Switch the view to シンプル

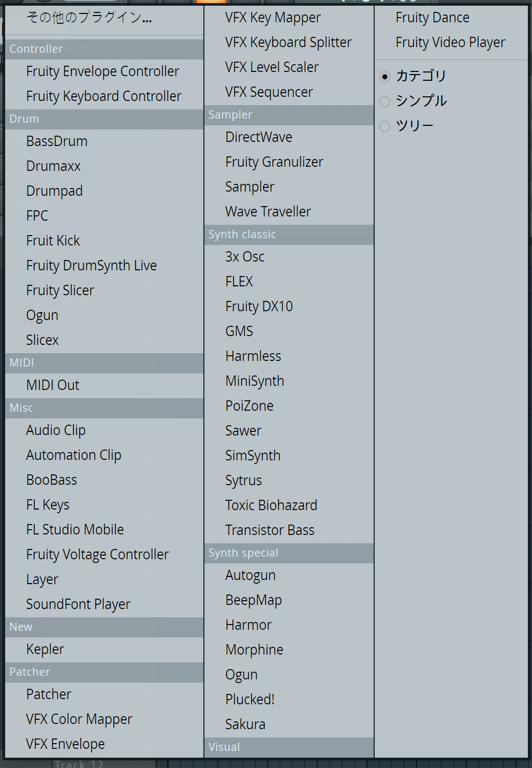click(385, 102)
